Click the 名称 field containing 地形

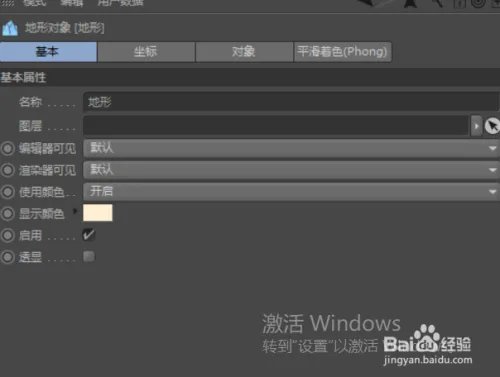[291, 102]
